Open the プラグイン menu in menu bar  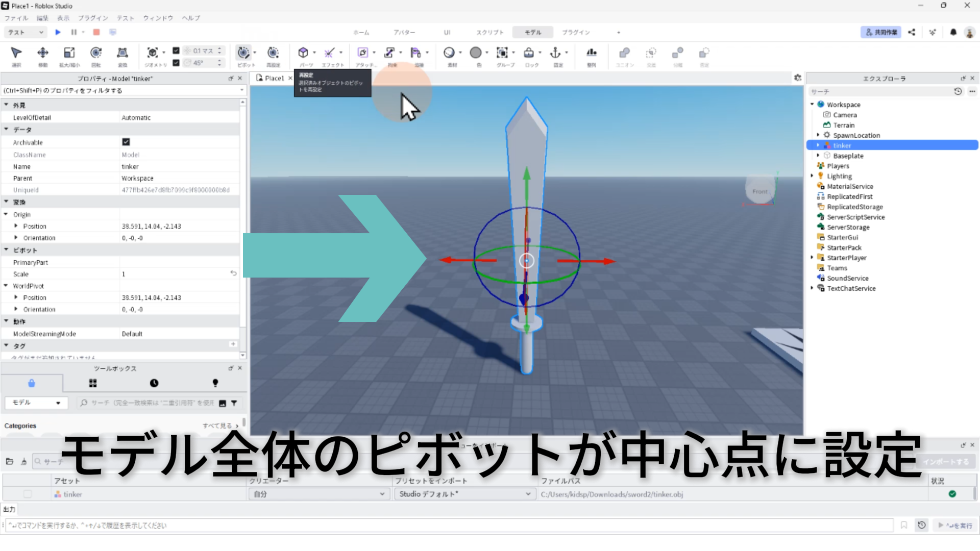pyautogui.click(x=93, y=18)
